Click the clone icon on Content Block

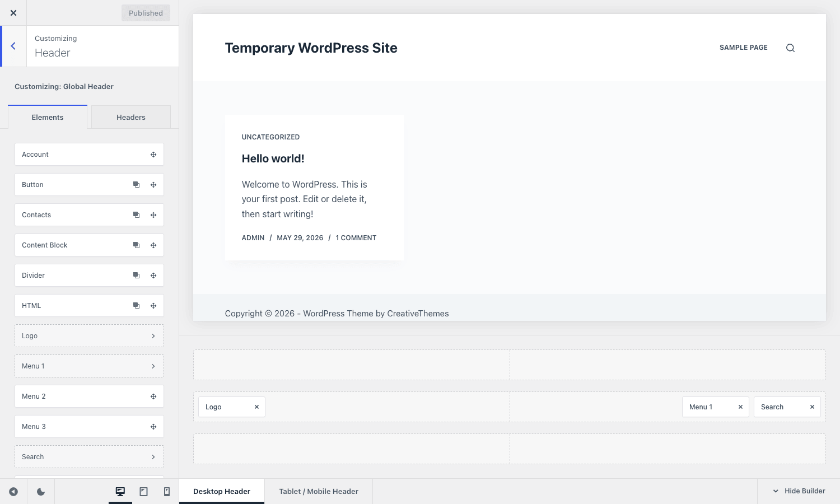(x=136, y=245)
